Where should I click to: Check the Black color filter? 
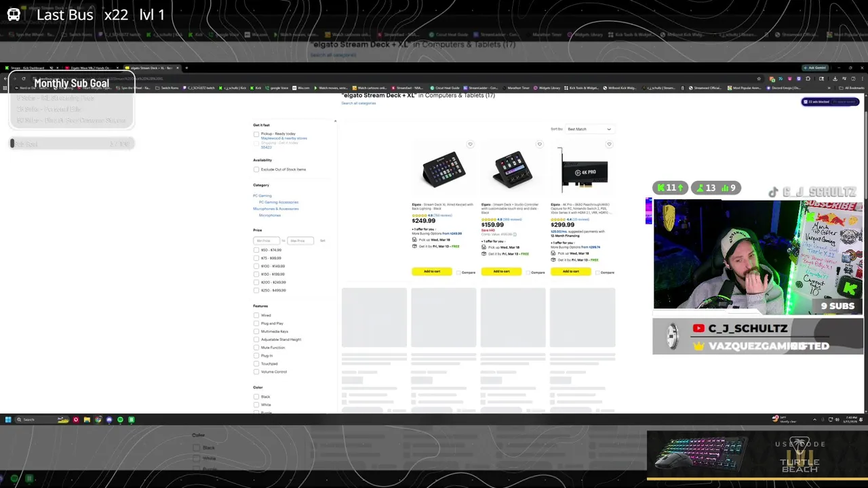[x=256, y=396]
